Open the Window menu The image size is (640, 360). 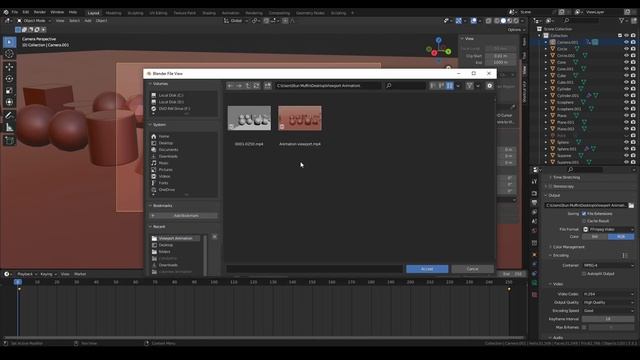click(57, 12)
